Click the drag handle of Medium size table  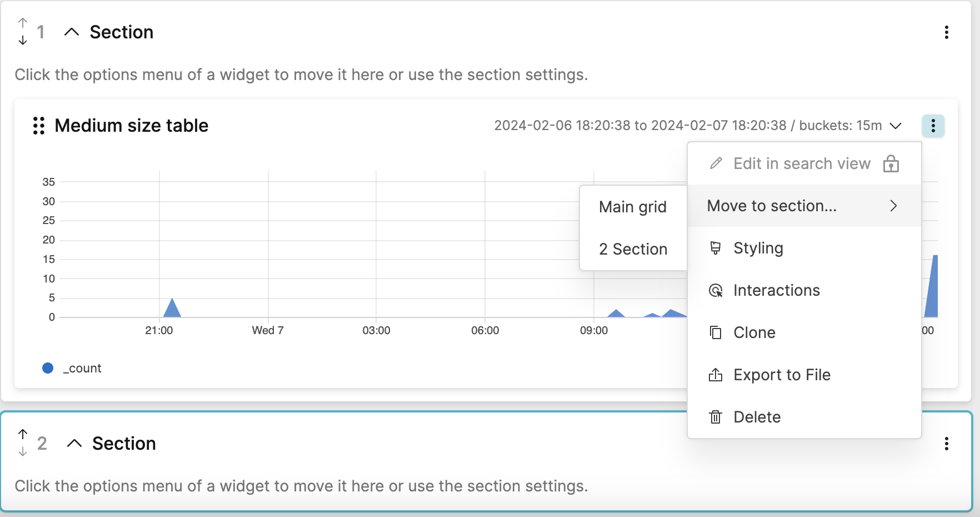tap(38, 126)
